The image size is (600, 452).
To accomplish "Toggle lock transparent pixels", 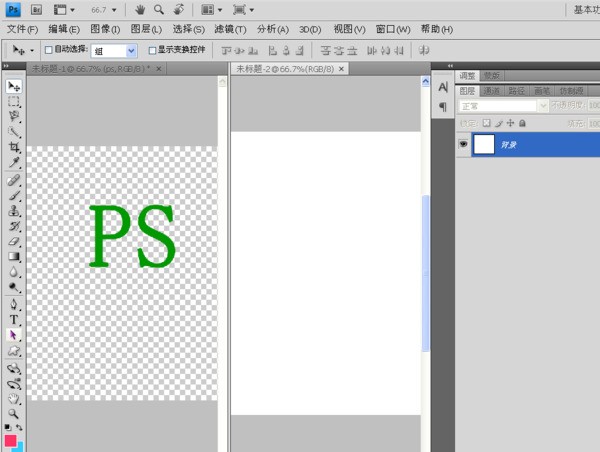I will (486, 123).
